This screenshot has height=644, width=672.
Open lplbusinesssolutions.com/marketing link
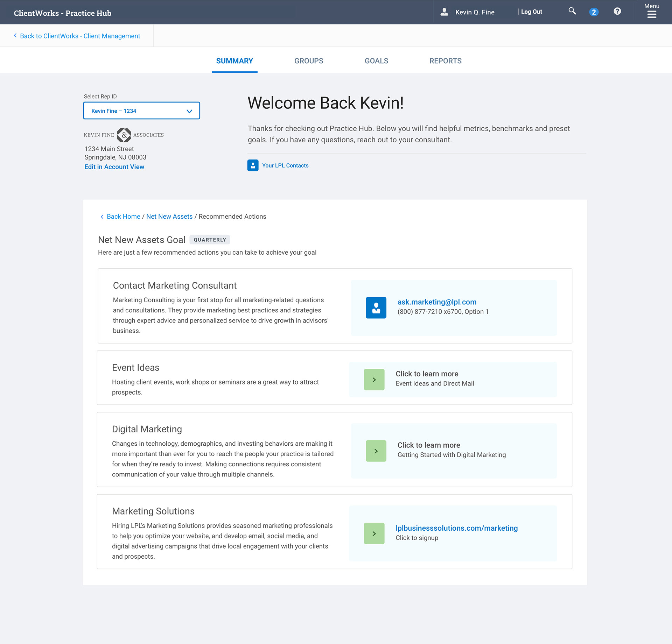click(x=457, y=528)
